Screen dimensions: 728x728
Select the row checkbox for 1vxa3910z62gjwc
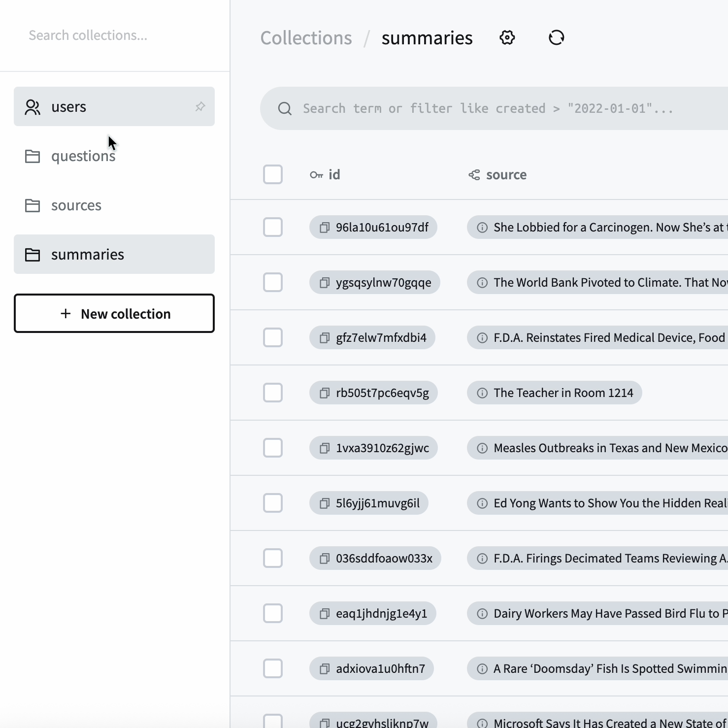tap(273, 448)
